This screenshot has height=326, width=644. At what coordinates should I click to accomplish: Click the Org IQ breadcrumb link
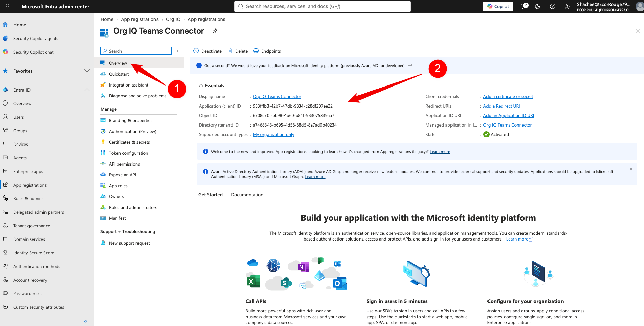[173, 19]
